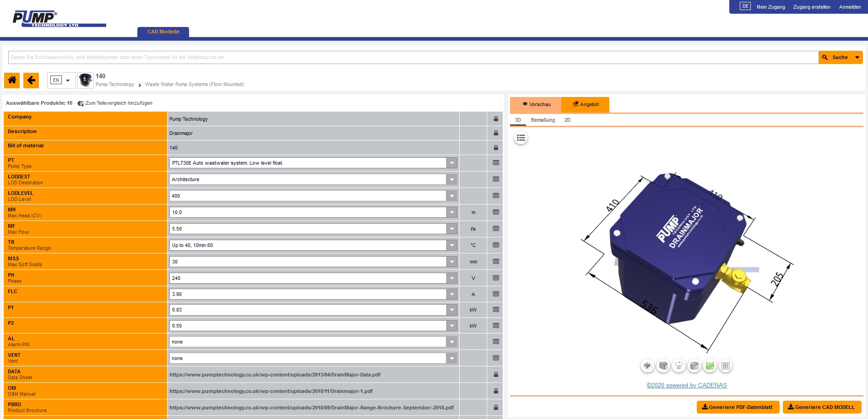Open the table icon for LODLEVEL row
Viewport: 868px width, 419px height.
tap(496, 196)
